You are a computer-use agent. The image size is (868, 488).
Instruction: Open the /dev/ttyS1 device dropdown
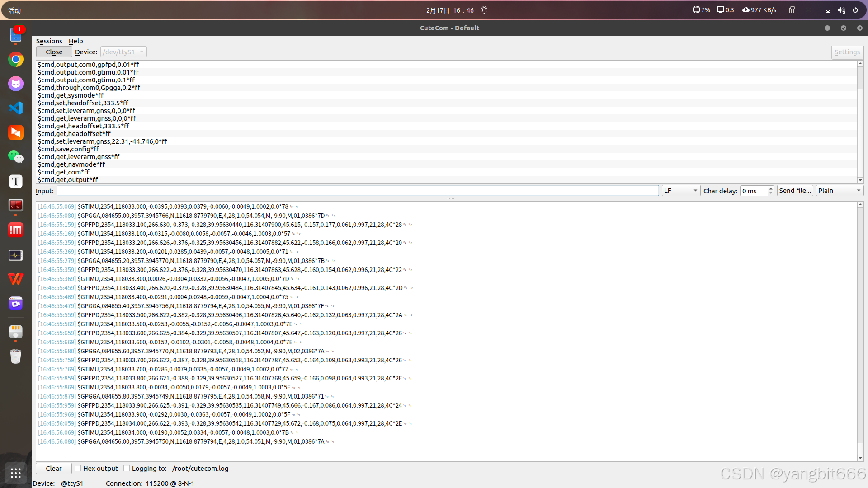pos(123,52)
